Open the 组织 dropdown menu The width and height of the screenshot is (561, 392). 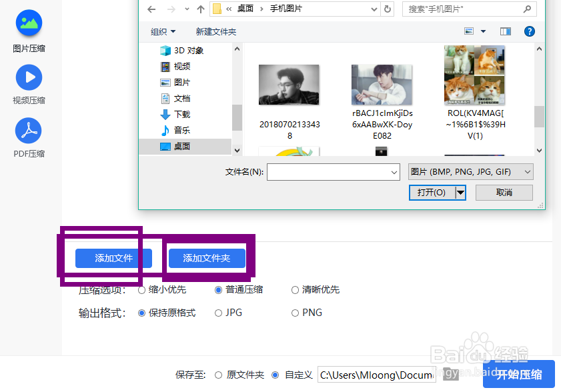[163, 32]
